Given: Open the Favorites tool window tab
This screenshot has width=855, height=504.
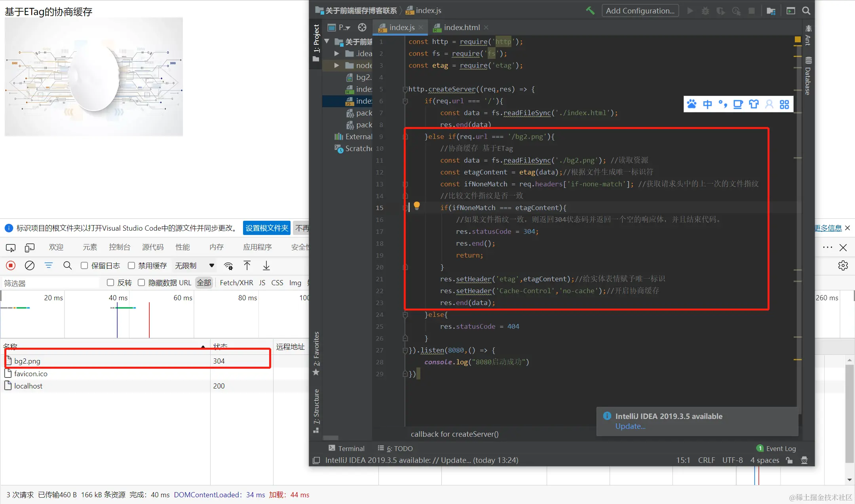Looking at the screenshot, I should [x=316, y=353].
